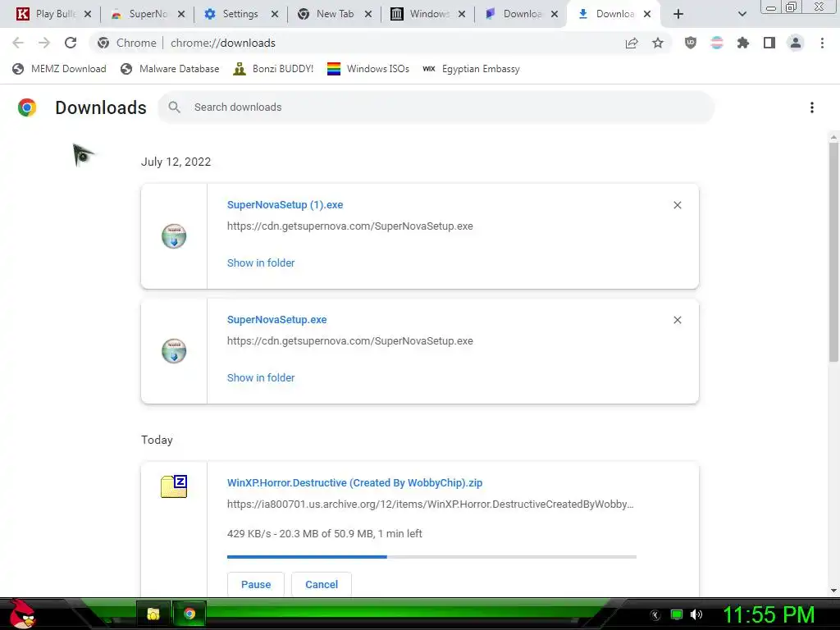Image resolution: width=840 pixels, height=630 pixels.
Task: Open the WinXP.Horror.Destructive zip link
Action: 354,482
